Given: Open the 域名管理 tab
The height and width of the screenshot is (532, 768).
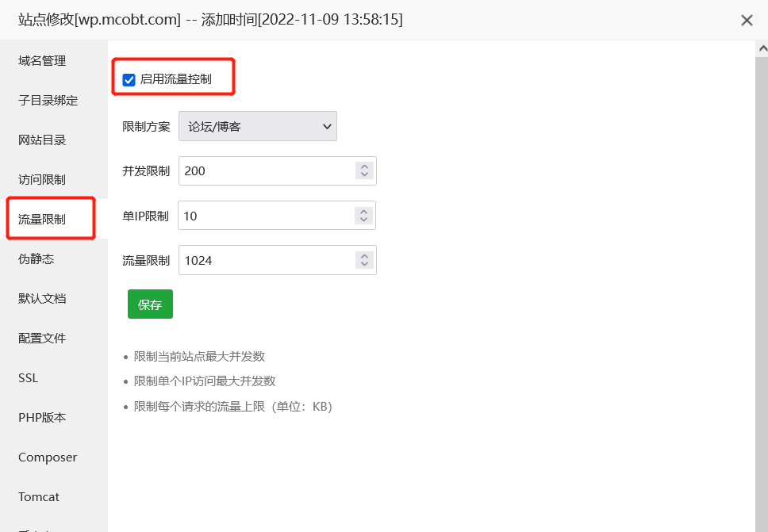Looking at the screenshot, I should (x=43, y=61).
